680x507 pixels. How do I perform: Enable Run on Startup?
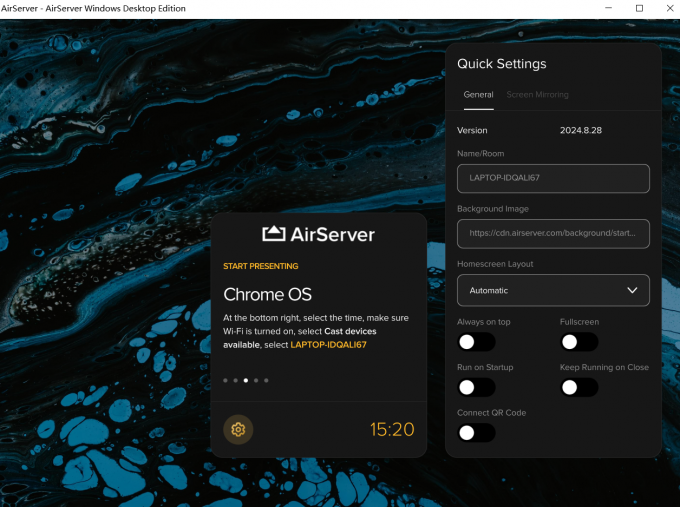(x=476, y=387)
